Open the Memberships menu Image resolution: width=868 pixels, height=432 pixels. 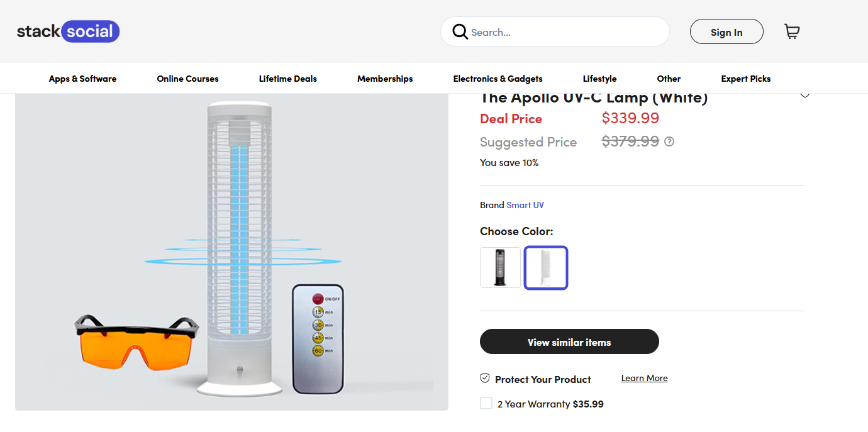[x=385, y=79]
